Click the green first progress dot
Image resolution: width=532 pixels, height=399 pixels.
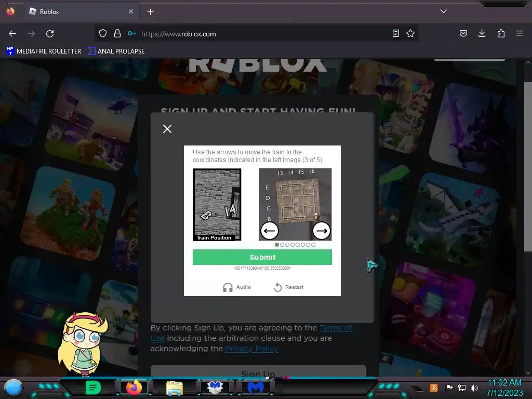click(x=277, y=245)
